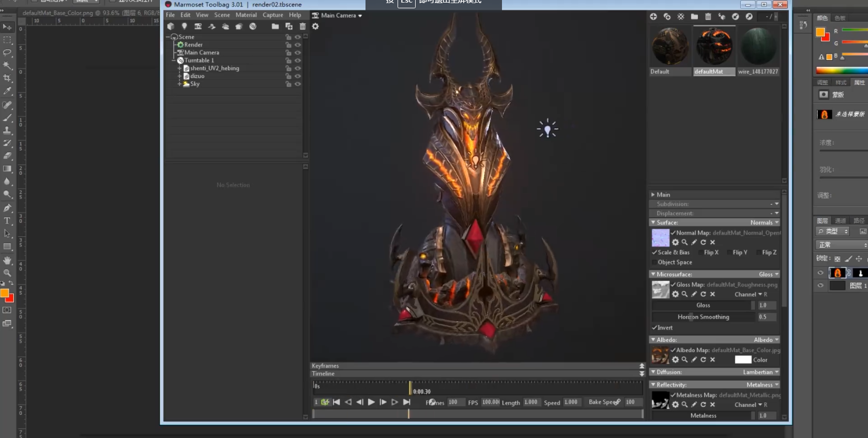The image size is (868, 438).
Task: Uncheck the Invert checkbox under Microsurface
Action: tap(654, 327)
